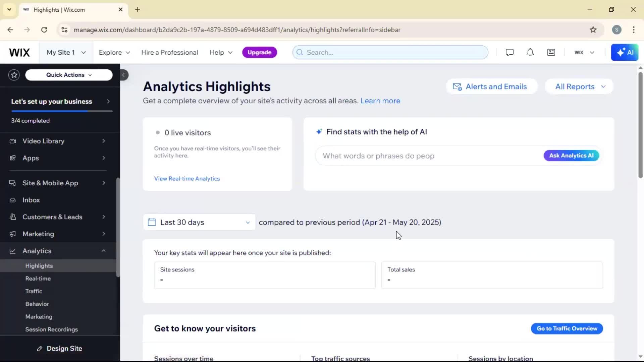The image size is (644, 362).
Task: Click the Analytics chart icon
Action: pyautogui.click(x=13, y=251)
